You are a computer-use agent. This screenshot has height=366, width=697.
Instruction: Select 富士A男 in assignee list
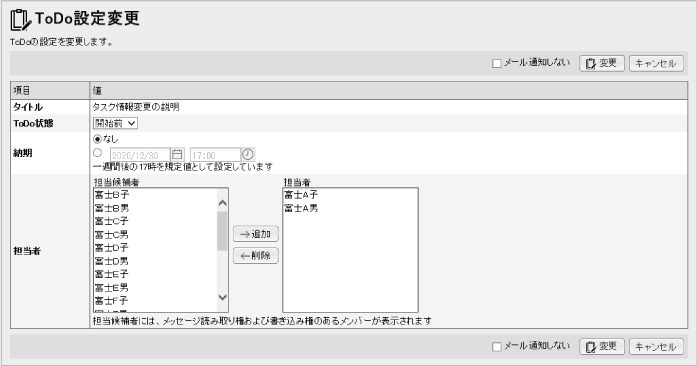pos(301,208)
